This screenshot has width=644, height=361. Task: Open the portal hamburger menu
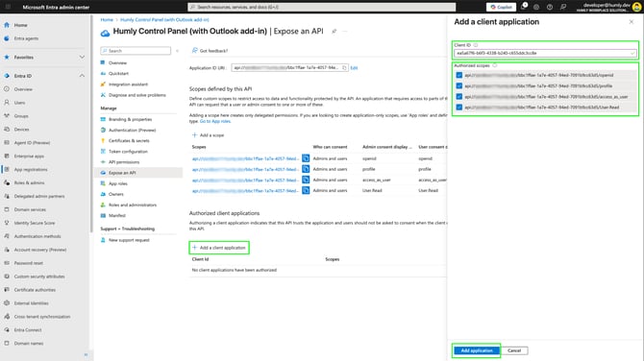pyautogui.click(x=8, y=7)
